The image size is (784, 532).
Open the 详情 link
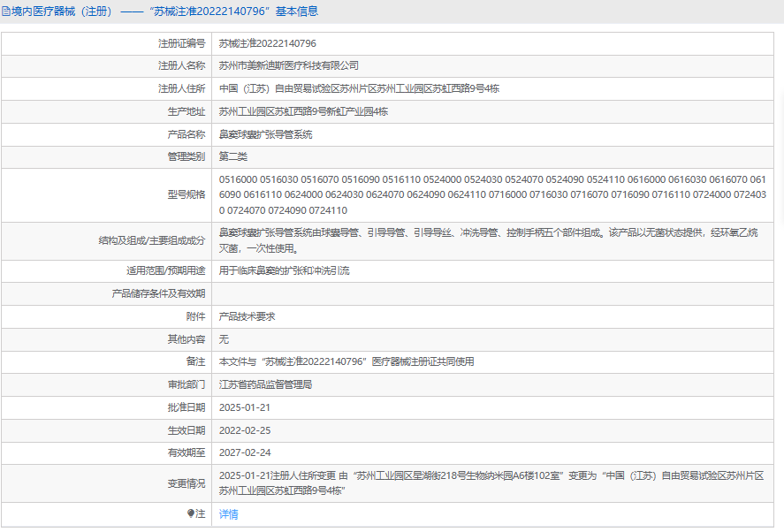click(228, 514)
